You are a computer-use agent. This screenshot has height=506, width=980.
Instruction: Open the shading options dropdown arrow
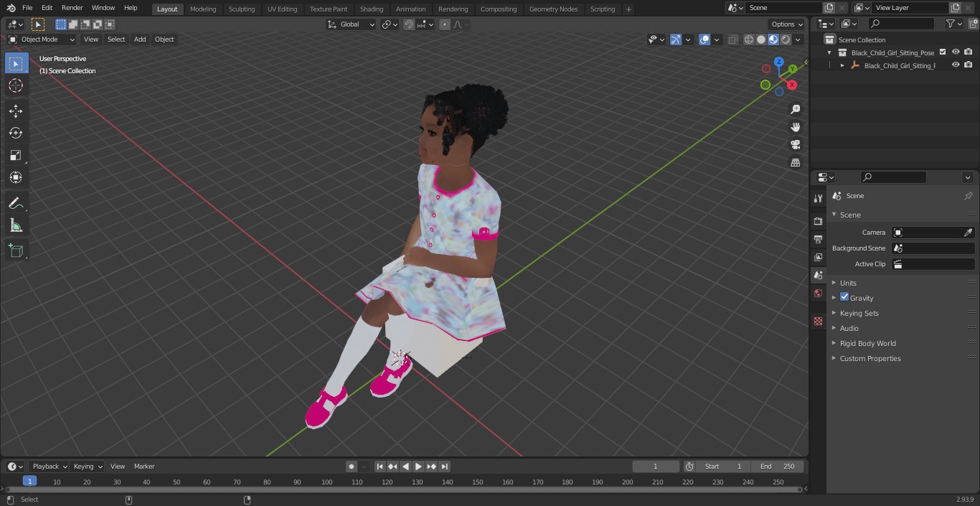coord(798,39)
